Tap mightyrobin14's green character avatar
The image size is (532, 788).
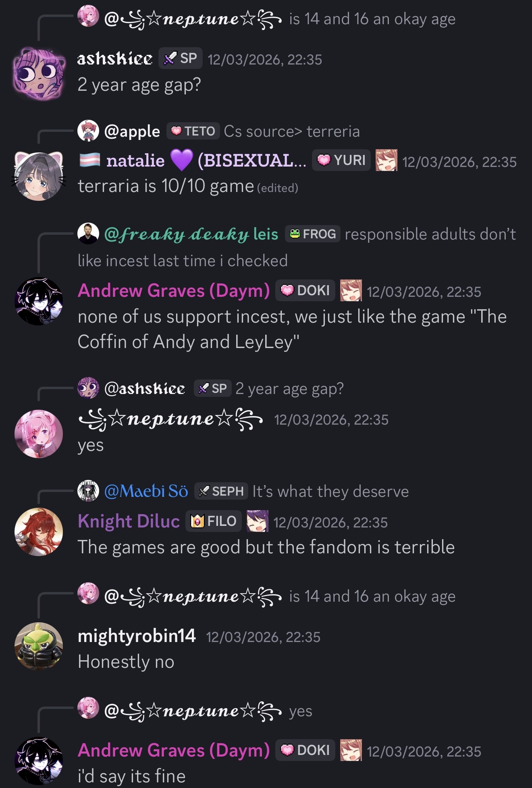coord(39,646)
